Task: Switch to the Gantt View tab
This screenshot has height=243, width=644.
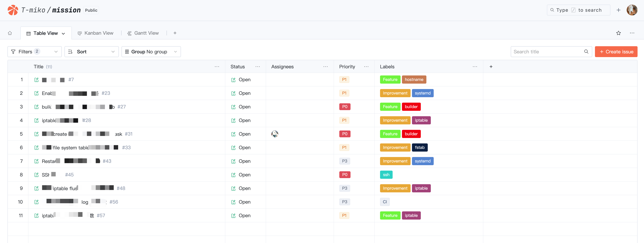Action: pos(143,33)
